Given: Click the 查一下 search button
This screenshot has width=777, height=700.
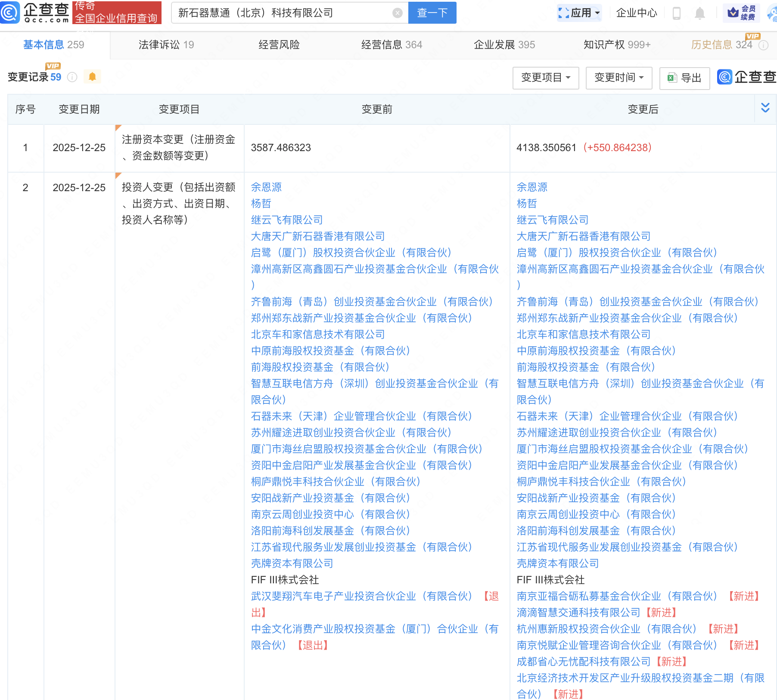Looking at the screenshot, I should click(x=432, y=13).
